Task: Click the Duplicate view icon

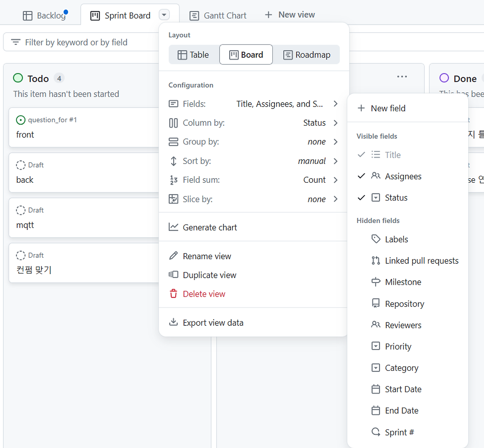Action: tap(174, 275)
